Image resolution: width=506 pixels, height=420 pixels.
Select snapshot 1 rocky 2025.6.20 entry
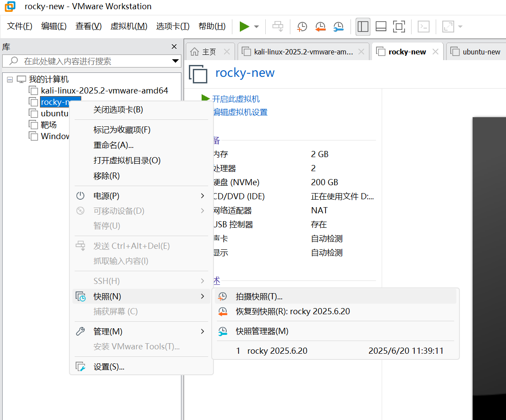335,351
